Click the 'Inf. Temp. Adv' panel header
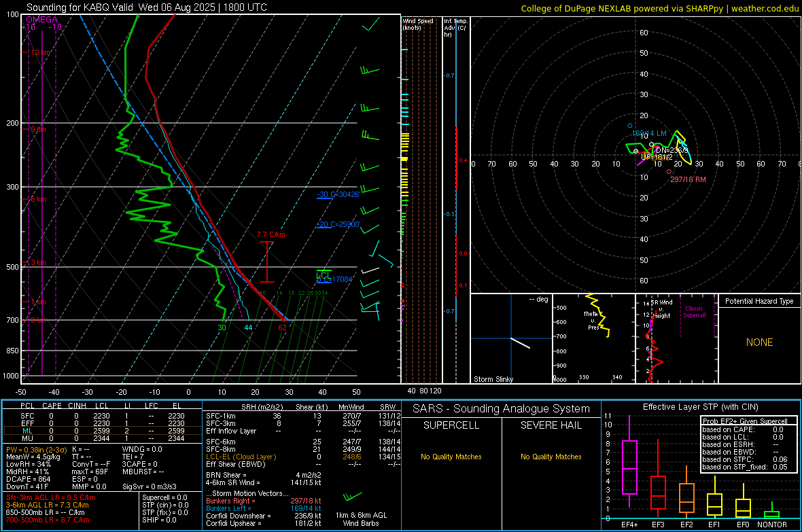Image resolution: width=802 pixels, height=532 pixels. (455, 28)
